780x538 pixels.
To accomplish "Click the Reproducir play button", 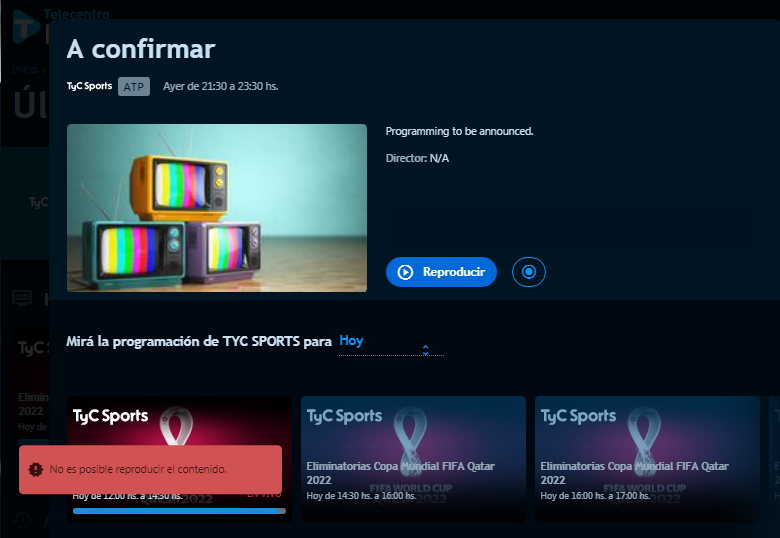I will [441, 272].
